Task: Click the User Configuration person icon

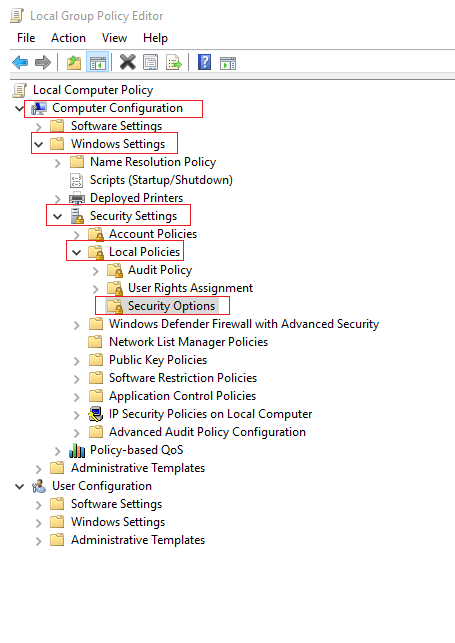Action: point(39,486)
